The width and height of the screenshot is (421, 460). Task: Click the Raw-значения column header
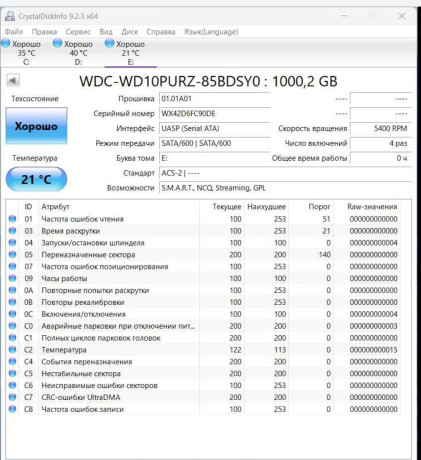372,207
